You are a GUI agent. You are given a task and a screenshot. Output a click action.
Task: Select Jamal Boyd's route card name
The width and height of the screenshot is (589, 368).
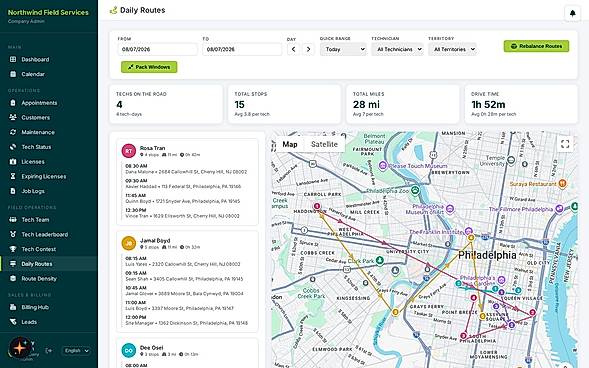pyautogui.click(x=155, y=240)
